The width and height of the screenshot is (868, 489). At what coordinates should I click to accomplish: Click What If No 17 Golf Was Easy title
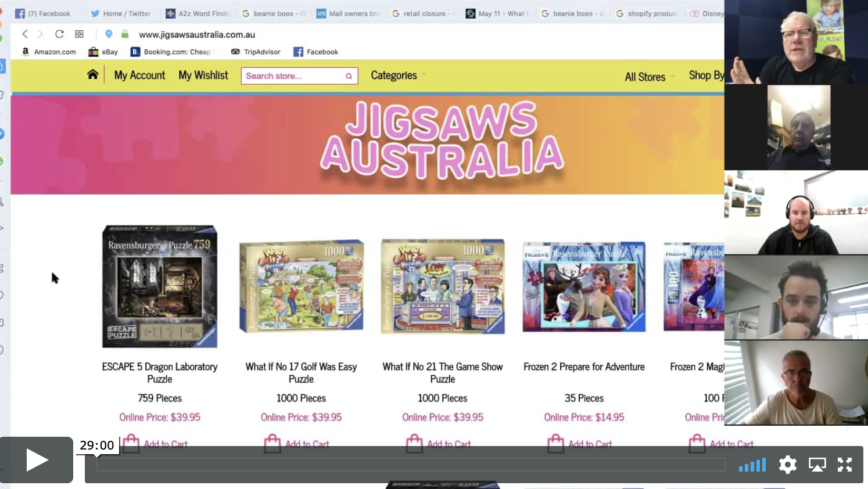pos(301,373)
